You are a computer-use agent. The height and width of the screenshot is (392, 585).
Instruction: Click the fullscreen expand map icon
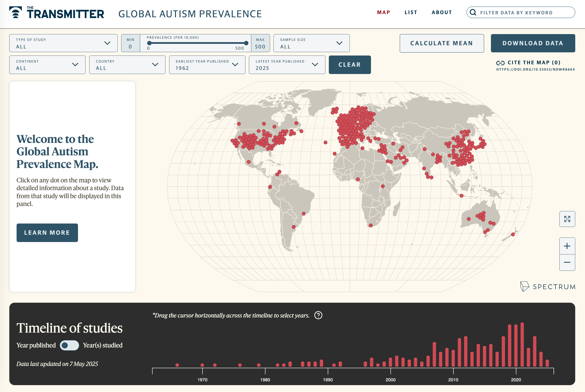pyautogui.click(x=567, y=219)
